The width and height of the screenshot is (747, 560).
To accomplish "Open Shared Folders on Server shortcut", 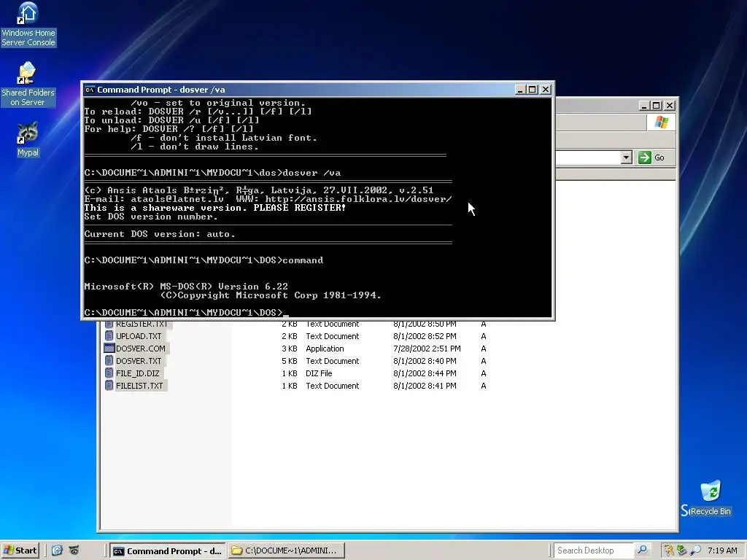I will (28, 84).
